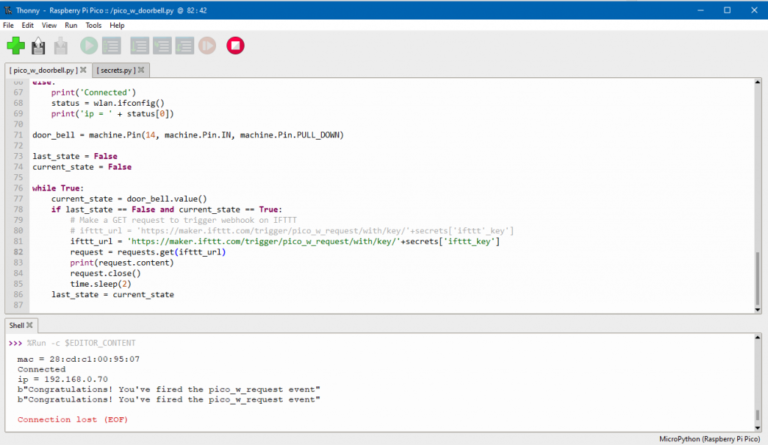
Task: Switch to the secrets.py tab
Action: pos(116,70)
